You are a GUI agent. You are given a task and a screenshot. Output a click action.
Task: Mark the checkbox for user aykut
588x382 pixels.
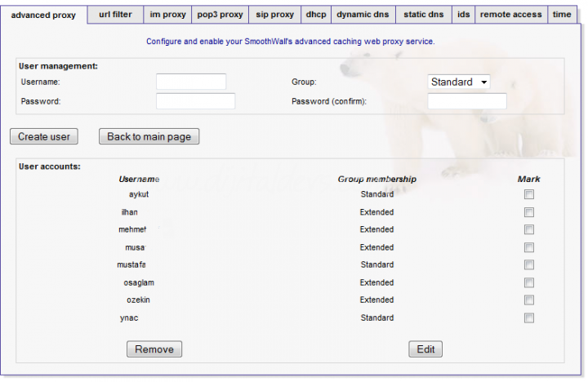point(529,194)
